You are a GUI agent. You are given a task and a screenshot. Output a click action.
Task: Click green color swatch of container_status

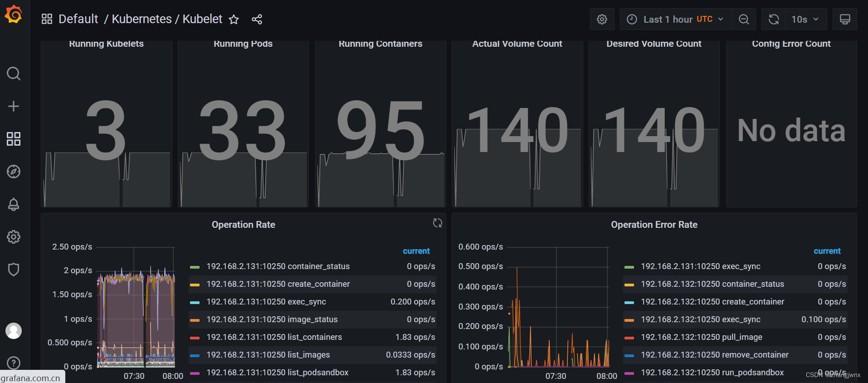pos(195,267)
